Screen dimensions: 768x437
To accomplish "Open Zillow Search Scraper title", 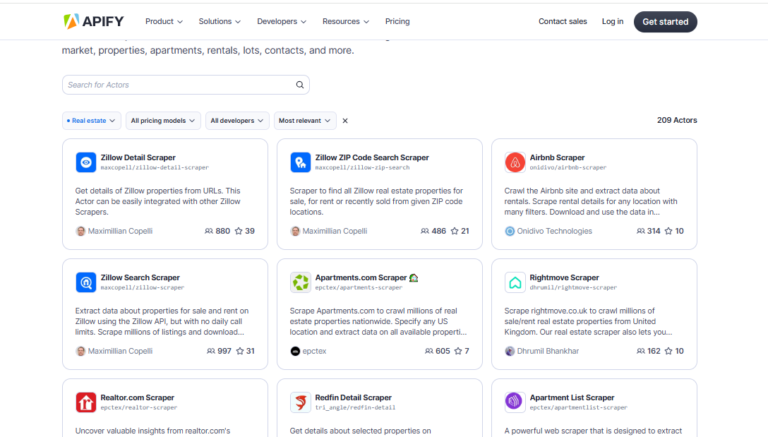I will 140,278.
